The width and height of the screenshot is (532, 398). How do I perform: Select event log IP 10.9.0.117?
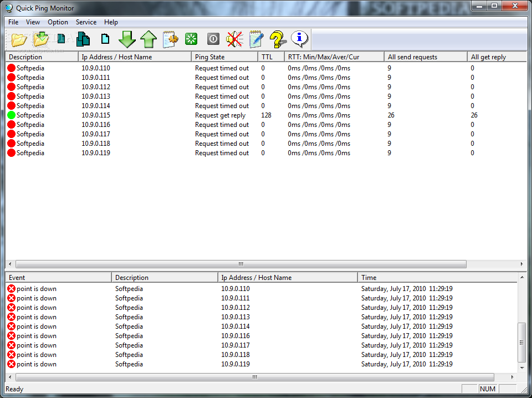tap(236, 345)
